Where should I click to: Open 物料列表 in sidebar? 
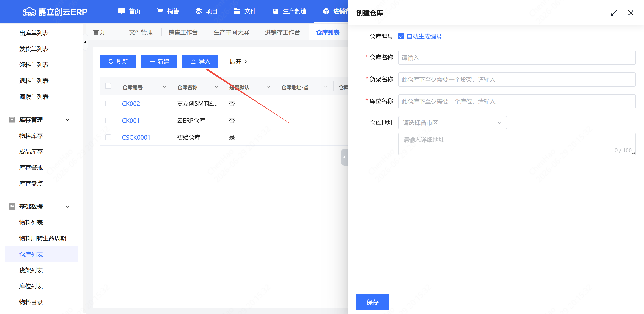31,222
